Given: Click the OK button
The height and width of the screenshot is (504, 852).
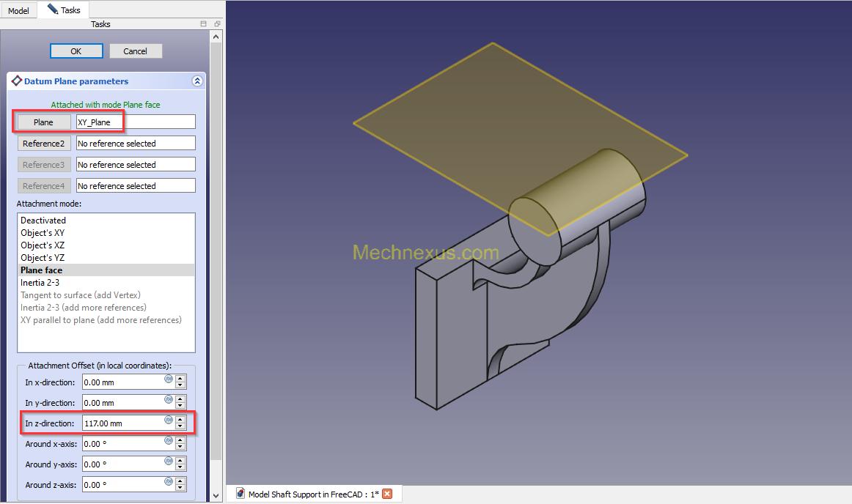Looking at the screenshot, I should pyautogui.click(x=76, y=51).
